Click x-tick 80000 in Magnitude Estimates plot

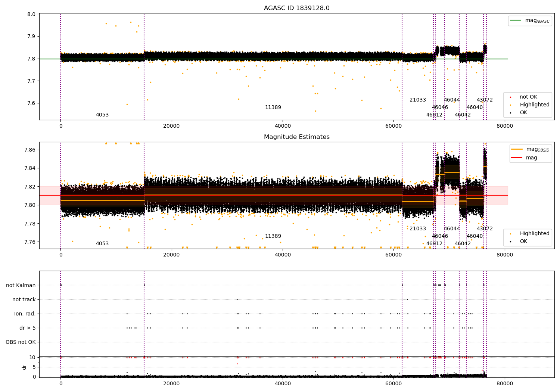point(504,255)
